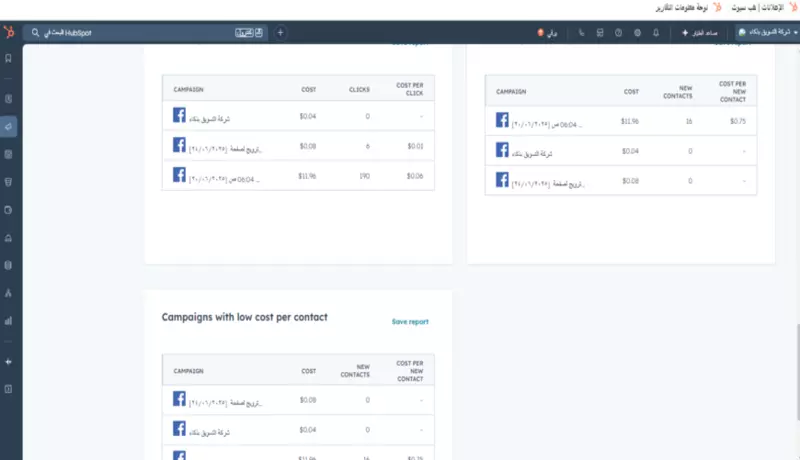Screen dimensions: 800x460
Task: Click the CLICKS column header
Action: 359,90
